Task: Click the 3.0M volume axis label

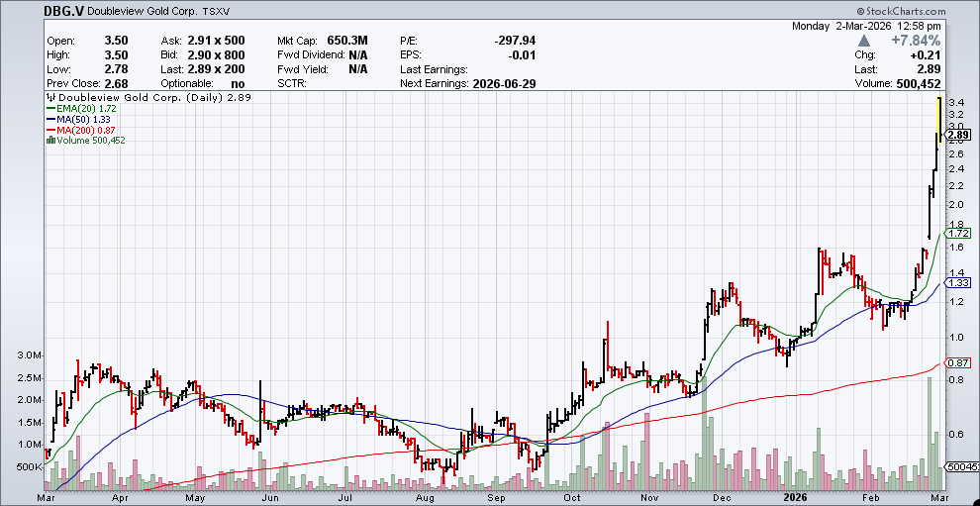Action: point(30,355)
